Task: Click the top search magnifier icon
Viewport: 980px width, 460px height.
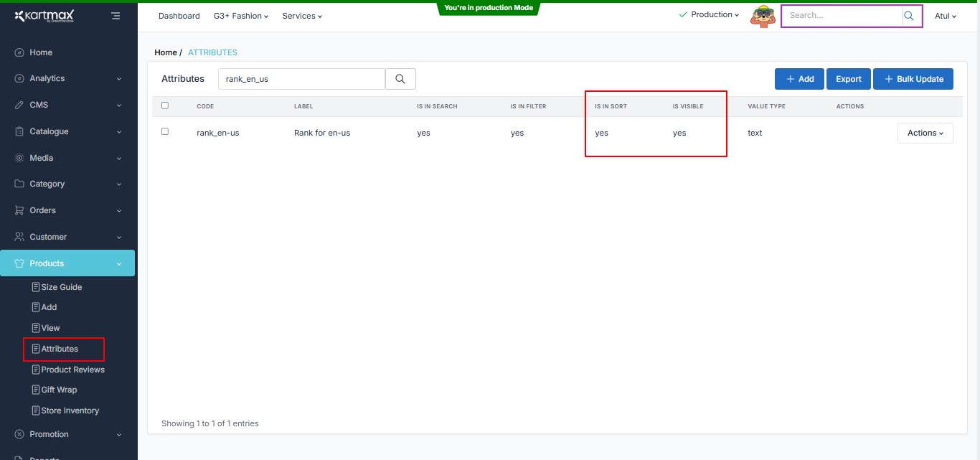Action: [909, 16]
